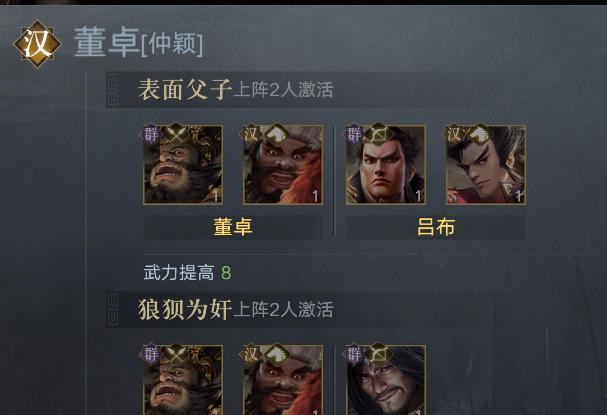Click the 吕布 name label under the portraits
The image size is (607, 415).
(436, 227)
